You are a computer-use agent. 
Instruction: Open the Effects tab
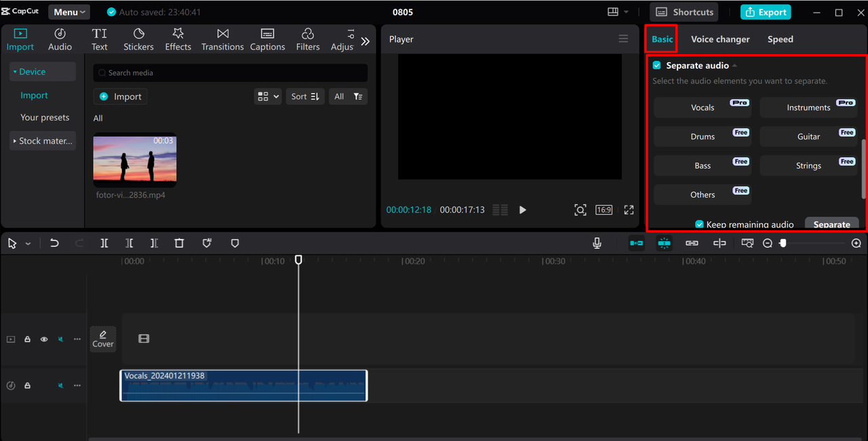178,39
